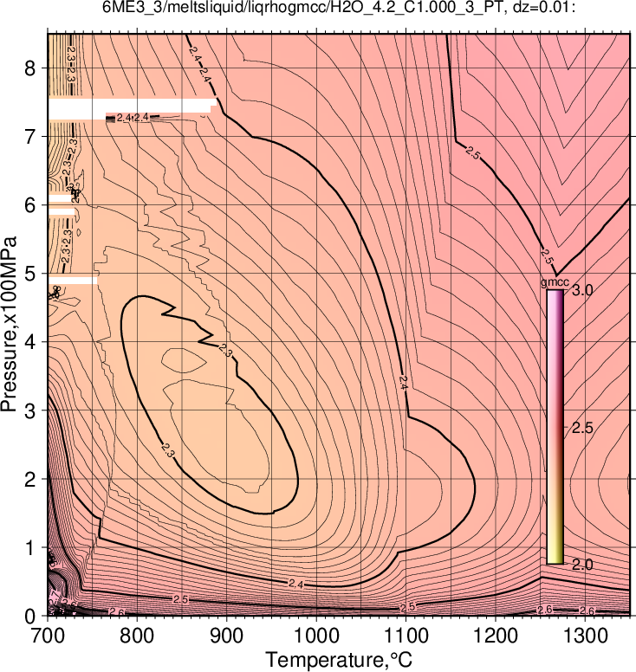Click the 2.5 contour label at bottom near 1100°C
The width and height of the screenshot is (636, 672).
407,607
